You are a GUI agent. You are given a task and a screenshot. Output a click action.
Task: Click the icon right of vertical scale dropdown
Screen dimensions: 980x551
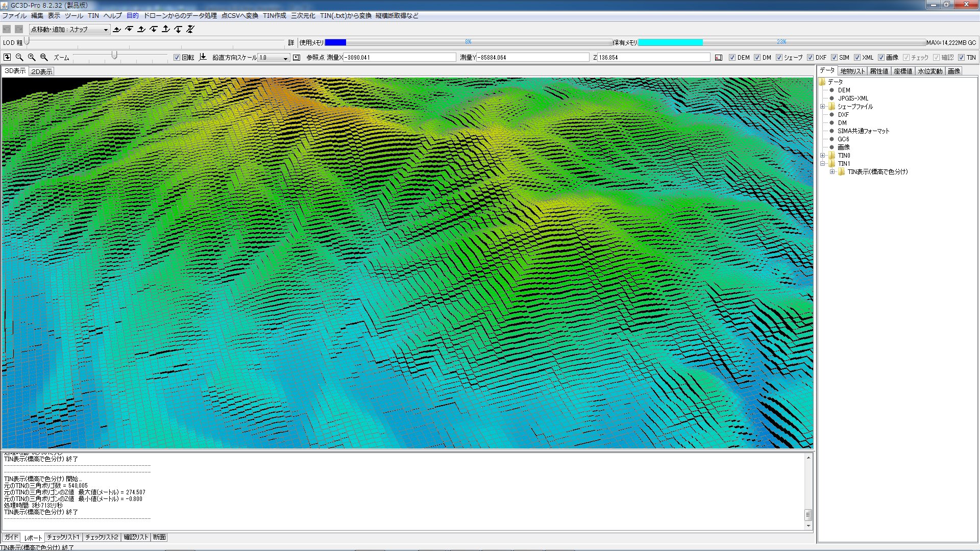297,58
